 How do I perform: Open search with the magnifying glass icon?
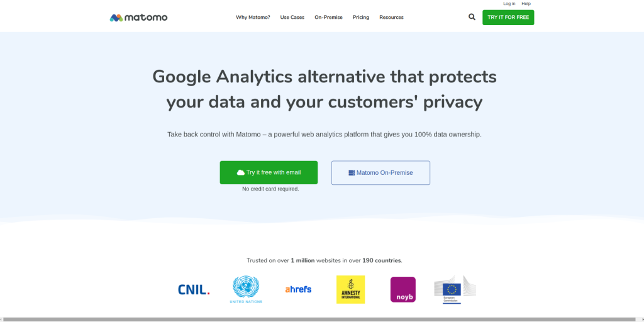(472, 17)
